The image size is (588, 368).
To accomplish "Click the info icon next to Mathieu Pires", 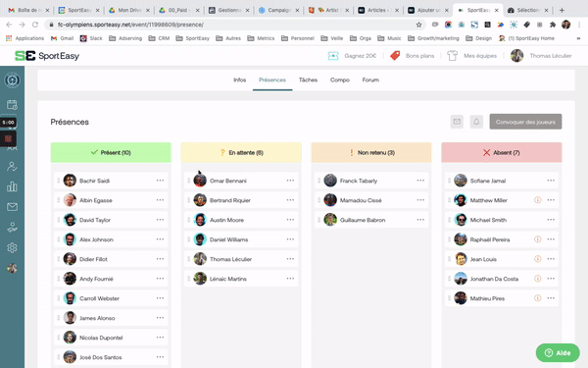I will coord(537,298).
